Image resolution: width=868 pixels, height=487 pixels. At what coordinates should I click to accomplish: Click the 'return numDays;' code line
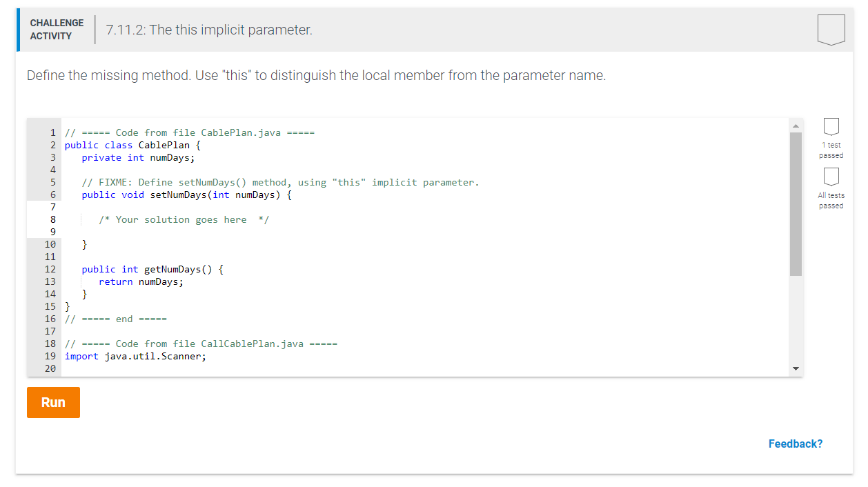tap(141, 281)
